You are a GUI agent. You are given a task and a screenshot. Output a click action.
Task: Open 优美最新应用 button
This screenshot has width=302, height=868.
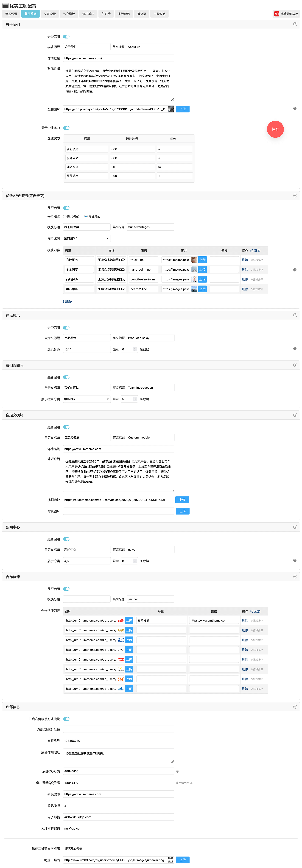click(286, 14)
